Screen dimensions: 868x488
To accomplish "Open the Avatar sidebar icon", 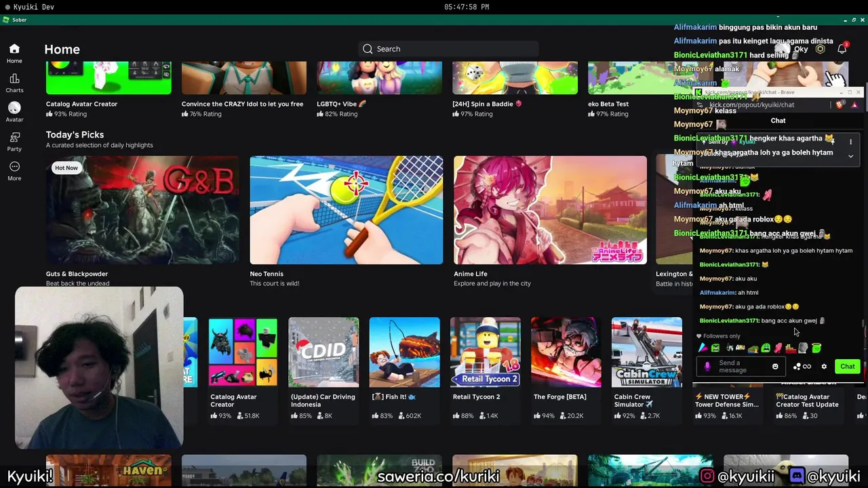I will (14, 108).
